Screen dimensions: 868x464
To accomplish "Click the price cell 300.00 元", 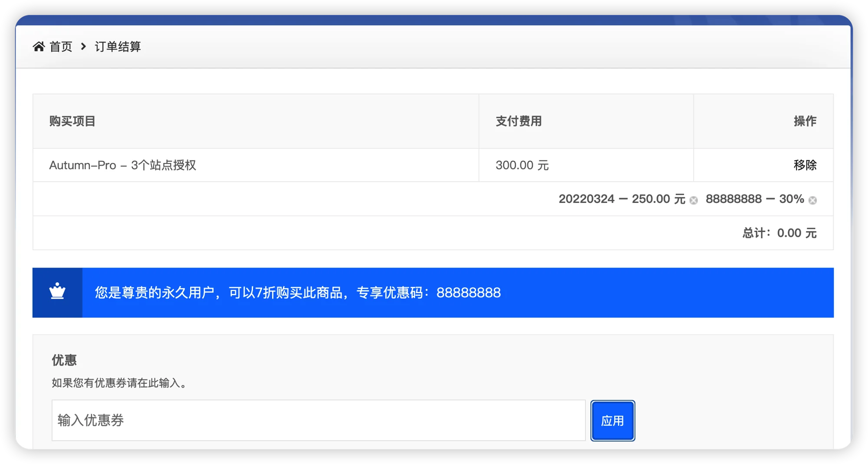I will tap(522, 165).
